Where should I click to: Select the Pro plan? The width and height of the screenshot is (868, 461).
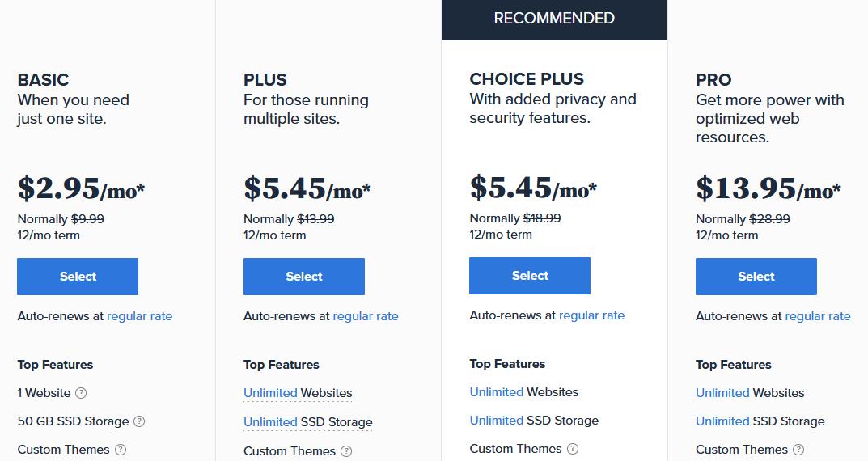[x=756, y=276]
